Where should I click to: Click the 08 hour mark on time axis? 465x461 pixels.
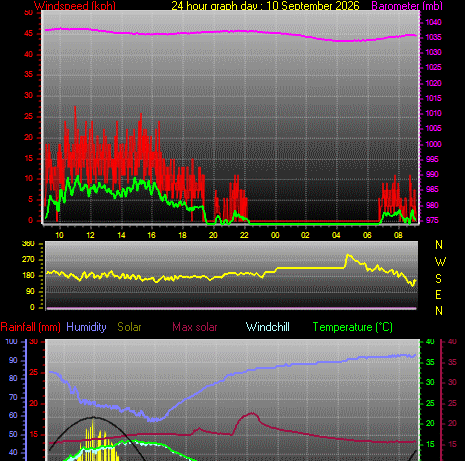click(398, 235)
